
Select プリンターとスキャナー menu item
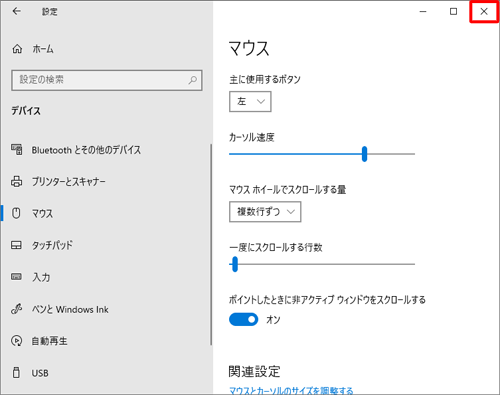tap(106, 182)
